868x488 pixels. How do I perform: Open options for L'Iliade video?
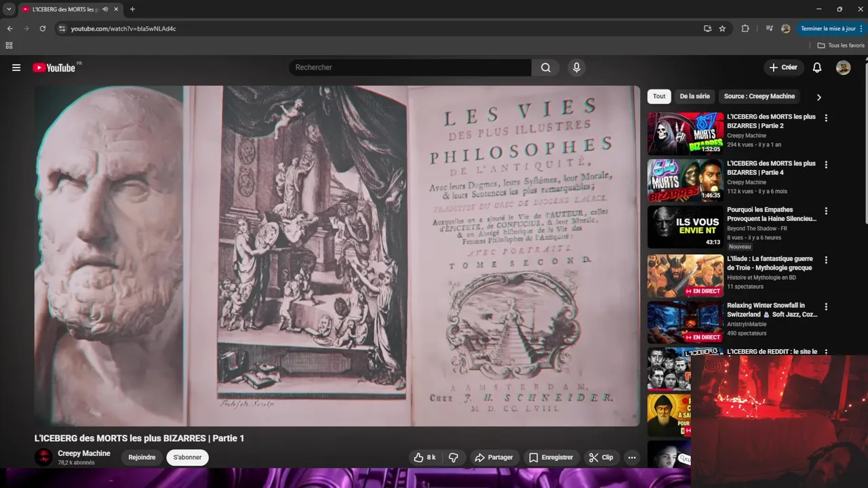click(826, 260)
